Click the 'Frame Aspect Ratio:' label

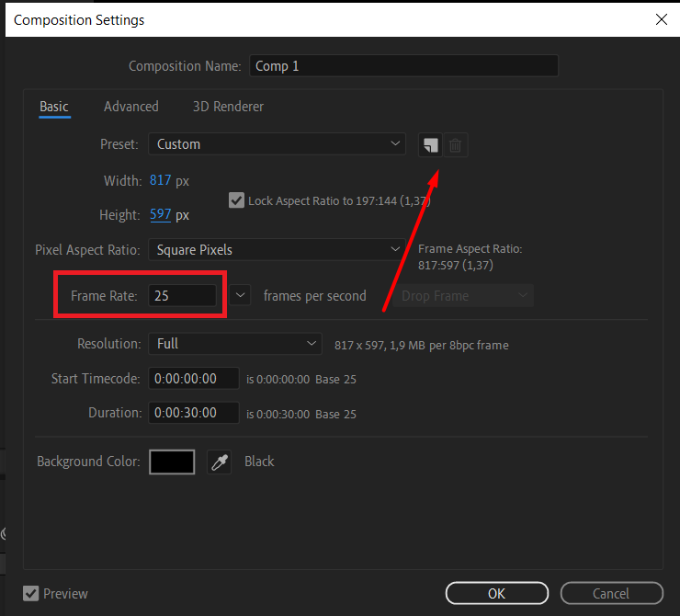(x=470, y=249)
